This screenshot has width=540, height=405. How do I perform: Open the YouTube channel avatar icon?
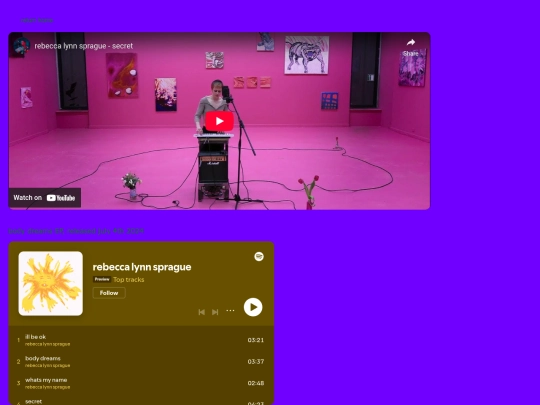click(22, 46)
